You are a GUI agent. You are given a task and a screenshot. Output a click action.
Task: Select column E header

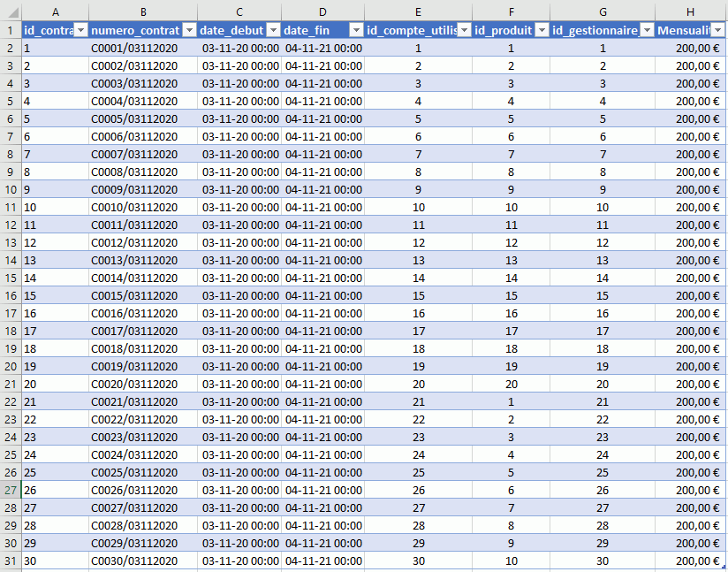click(418, 12)
